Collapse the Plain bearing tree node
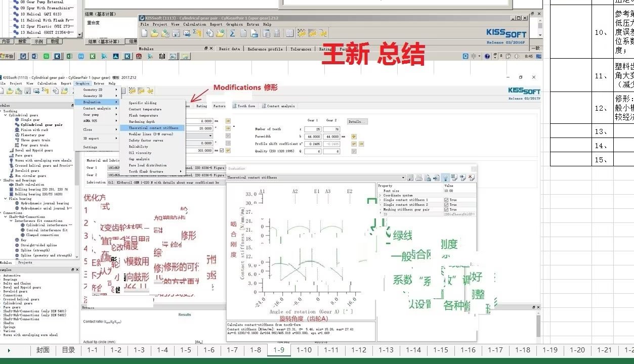 click(x=6, y=199)
